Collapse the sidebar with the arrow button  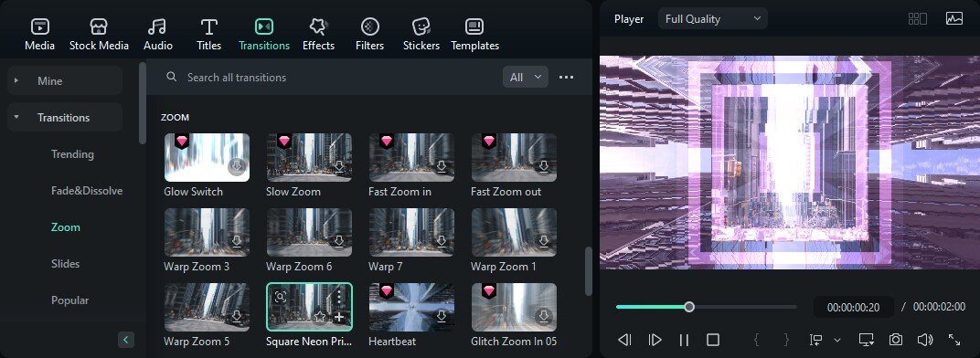(x=125, y=340)
